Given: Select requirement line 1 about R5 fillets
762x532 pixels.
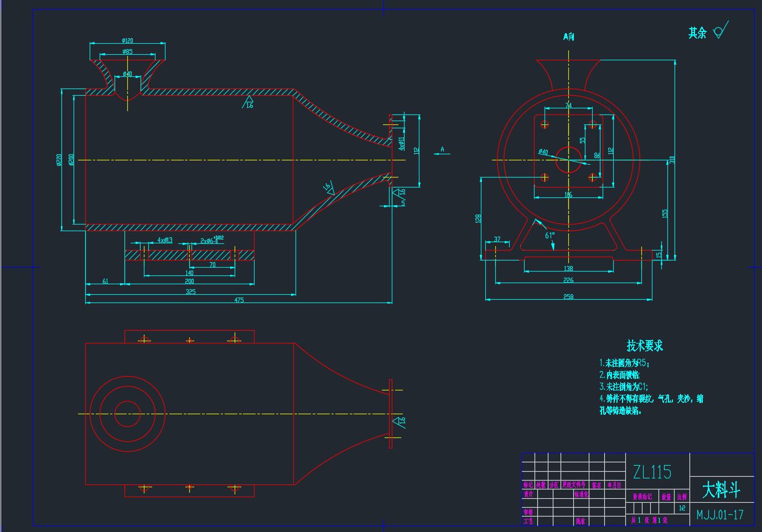Looking at the screenshot, I should click(x=625, y=363).
